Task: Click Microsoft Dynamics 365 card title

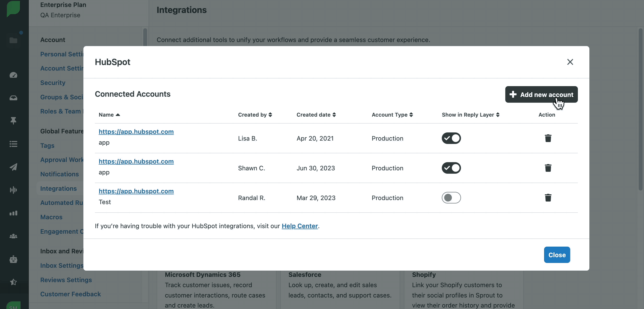Action: tap(202, 275)
